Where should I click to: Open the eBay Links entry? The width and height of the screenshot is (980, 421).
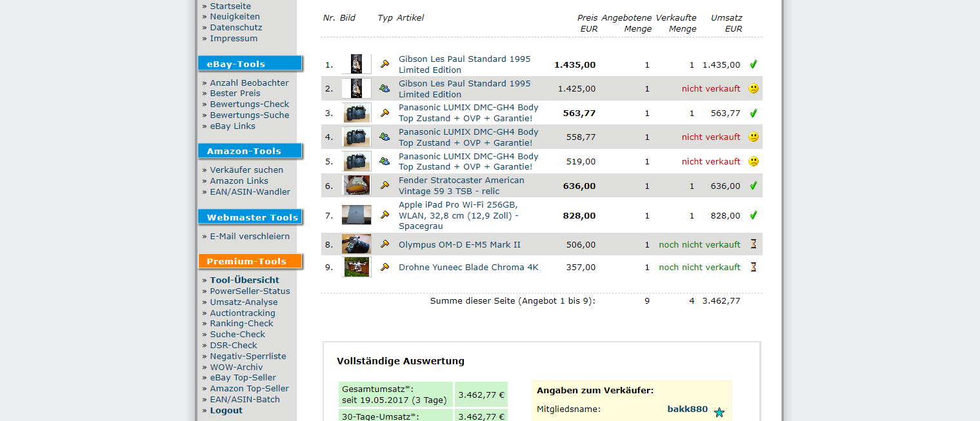[233, 126]
